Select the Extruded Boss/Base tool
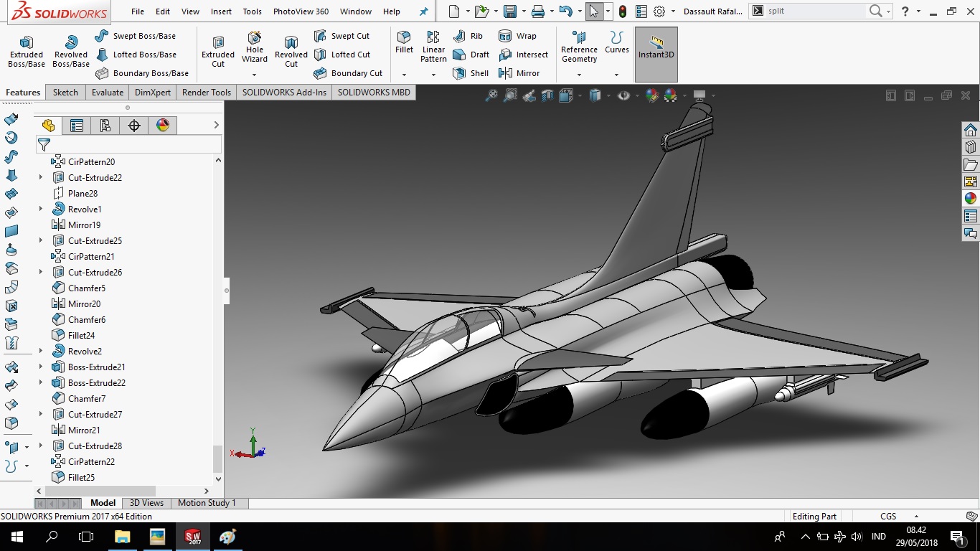 [x=26, y=50]
